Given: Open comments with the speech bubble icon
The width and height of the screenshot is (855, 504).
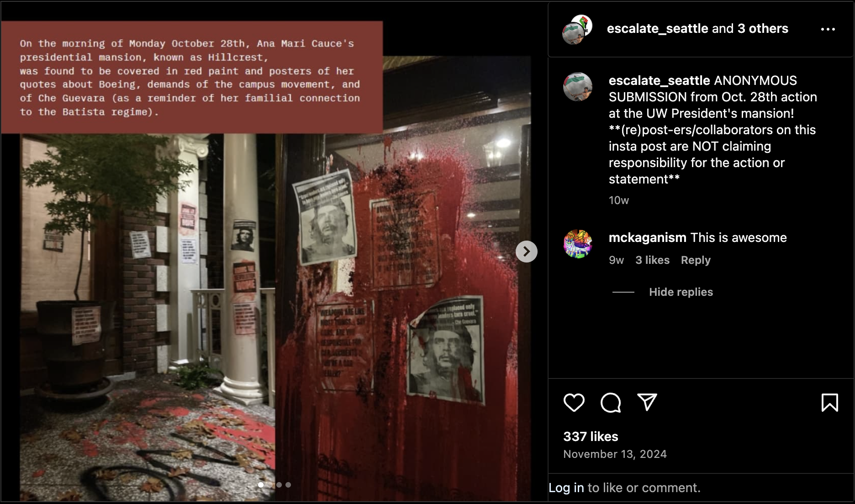Looking at the screenshot, I should pos(611,402).
